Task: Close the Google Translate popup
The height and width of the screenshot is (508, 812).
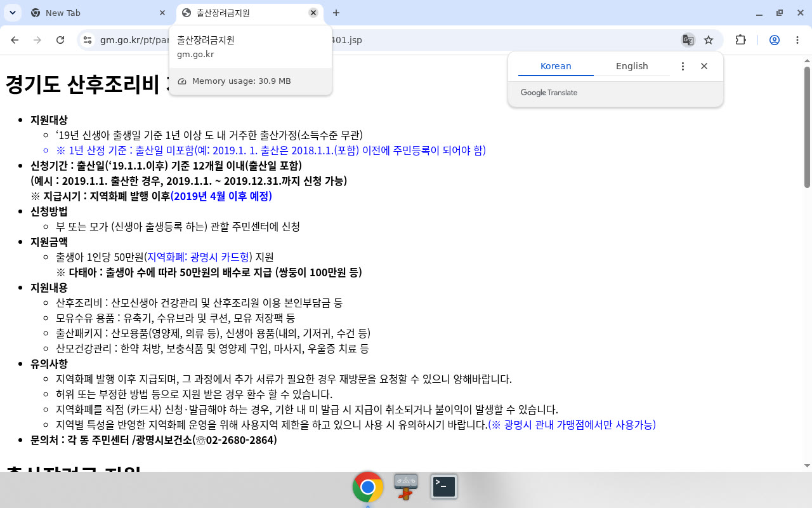Action: click(x=704, y=66)
